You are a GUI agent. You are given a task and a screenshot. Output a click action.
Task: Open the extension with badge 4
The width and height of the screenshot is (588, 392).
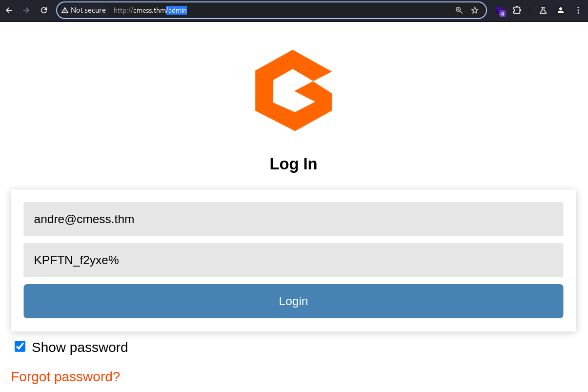click(x=500, y=11)
